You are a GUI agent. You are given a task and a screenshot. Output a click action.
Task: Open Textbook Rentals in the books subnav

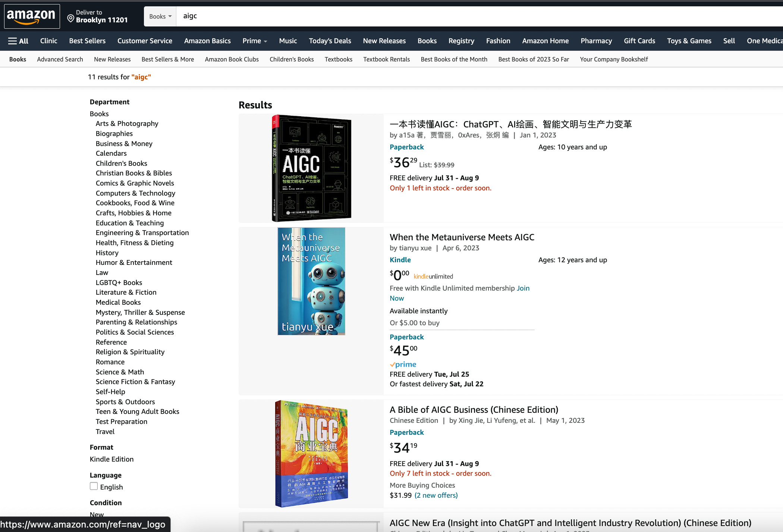(387, 59)
